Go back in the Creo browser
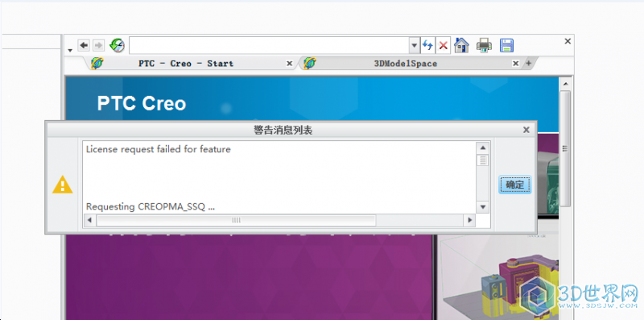Screen dimensions: 644x320 (x=84, y=45)
